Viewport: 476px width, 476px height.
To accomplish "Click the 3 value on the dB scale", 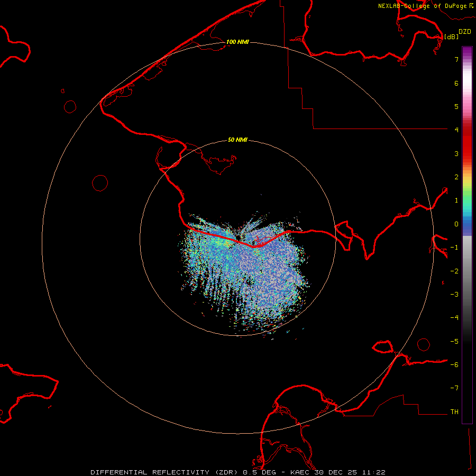I will (456, 153).
